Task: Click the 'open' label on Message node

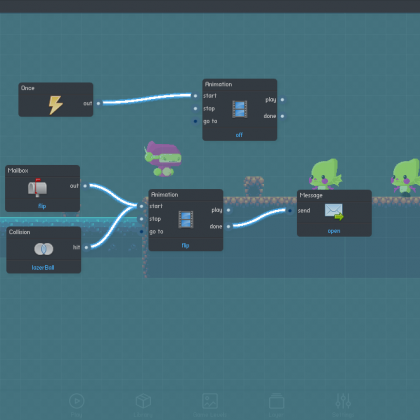Action: coord(334,231)
